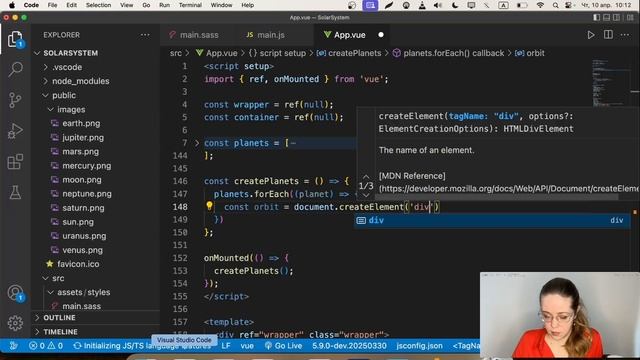
Task: Split the editor right
Action: click(608, 35)
